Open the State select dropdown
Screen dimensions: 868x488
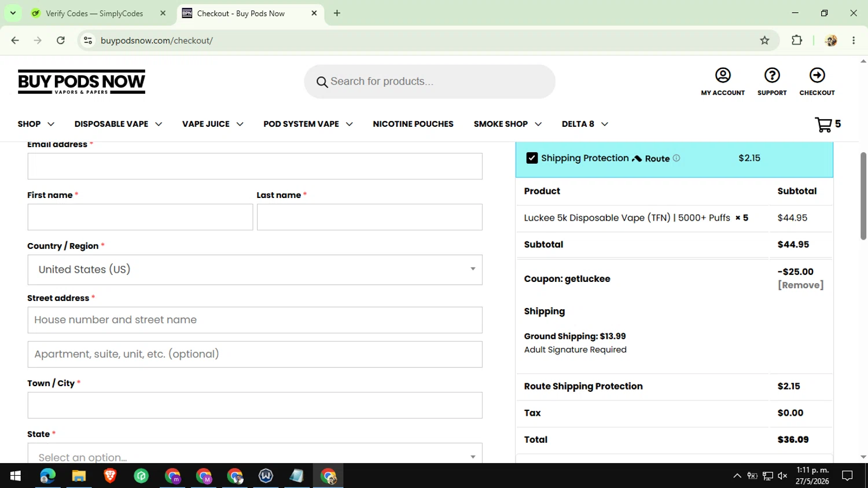(x=255, y=453)
